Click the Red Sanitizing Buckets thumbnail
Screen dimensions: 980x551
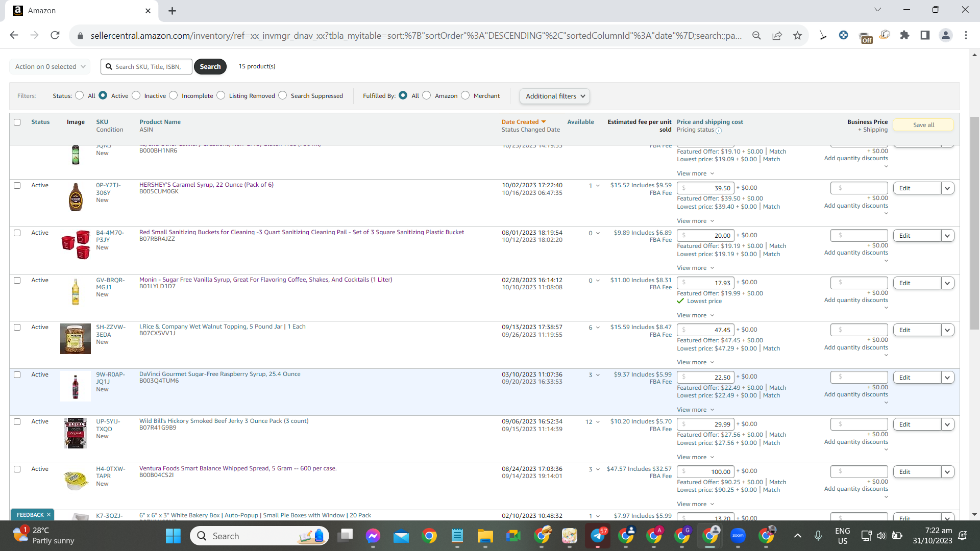(x=76, y=244)
